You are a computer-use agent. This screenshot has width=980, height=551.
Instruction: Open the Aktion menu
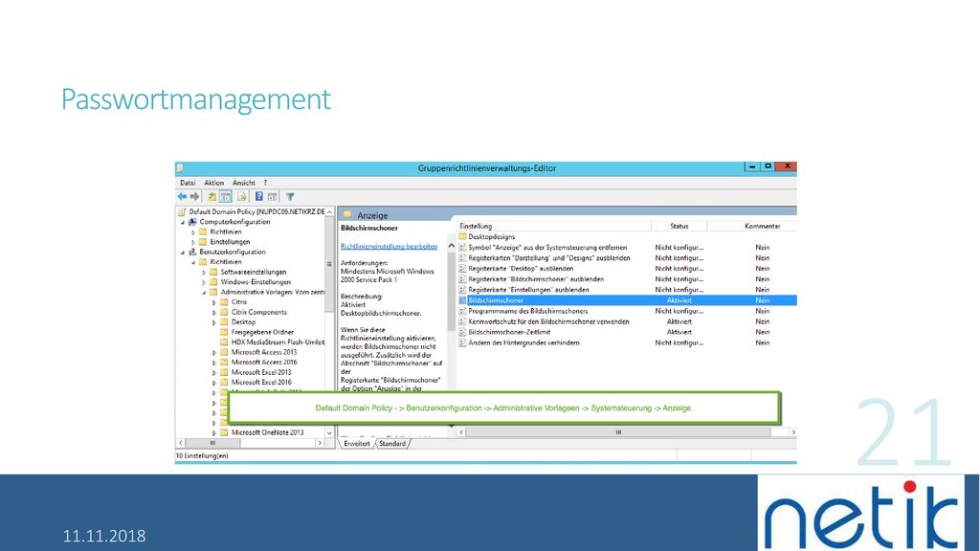pyautogui.click(x=213, y=183)
